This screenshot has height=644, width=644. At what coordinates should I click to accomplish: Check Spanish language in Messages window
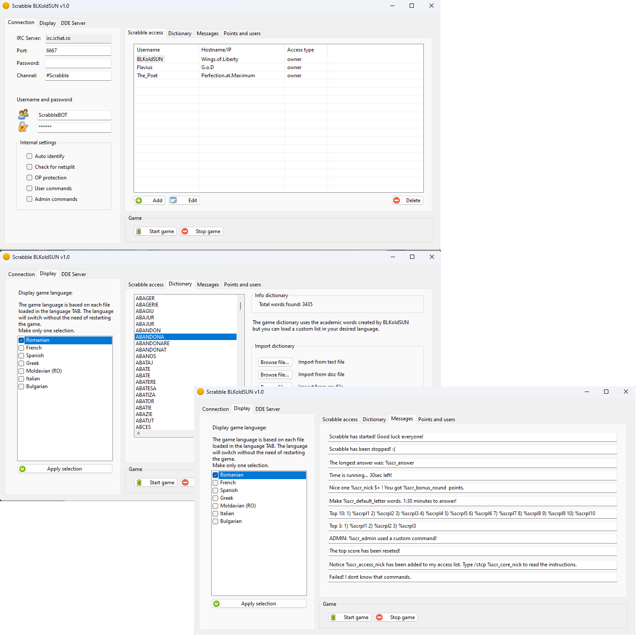click(215, 490)
